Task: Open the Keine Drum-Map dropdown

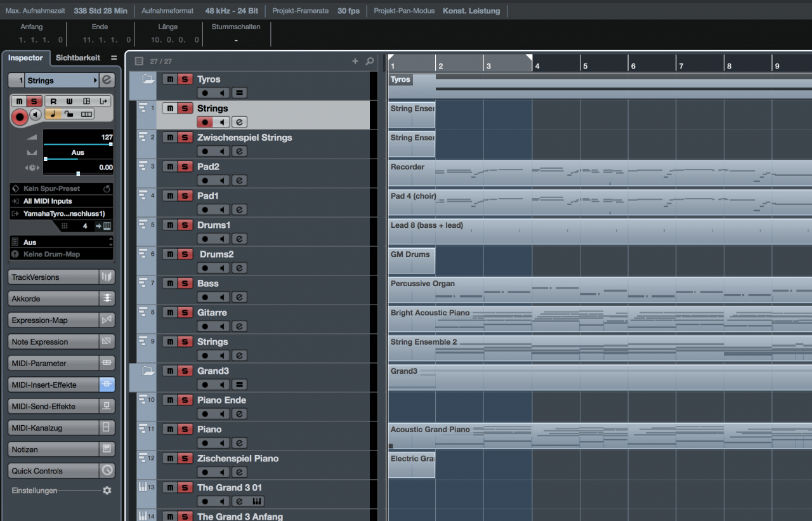Action: (x=62, y=254)
